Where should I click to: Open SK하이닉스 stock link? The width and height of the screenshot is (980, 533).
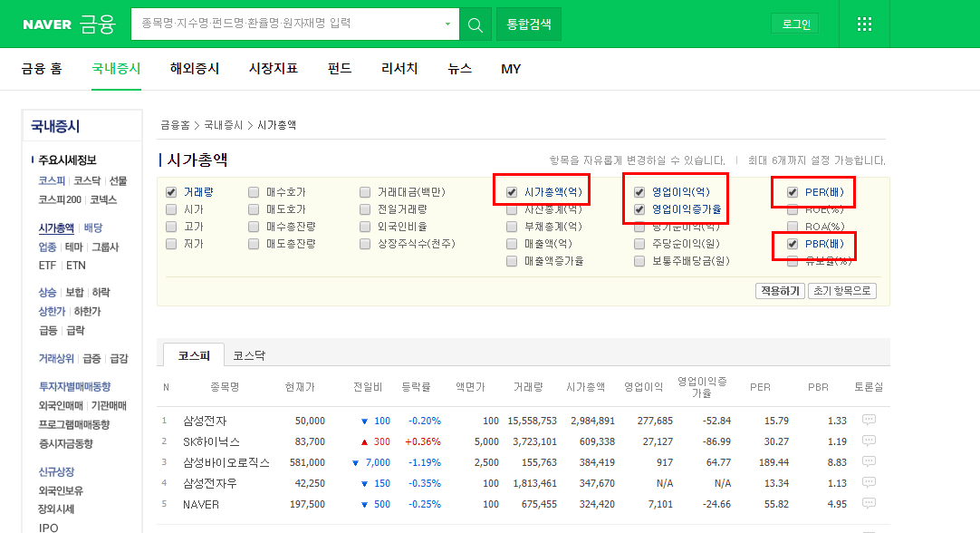211,441
